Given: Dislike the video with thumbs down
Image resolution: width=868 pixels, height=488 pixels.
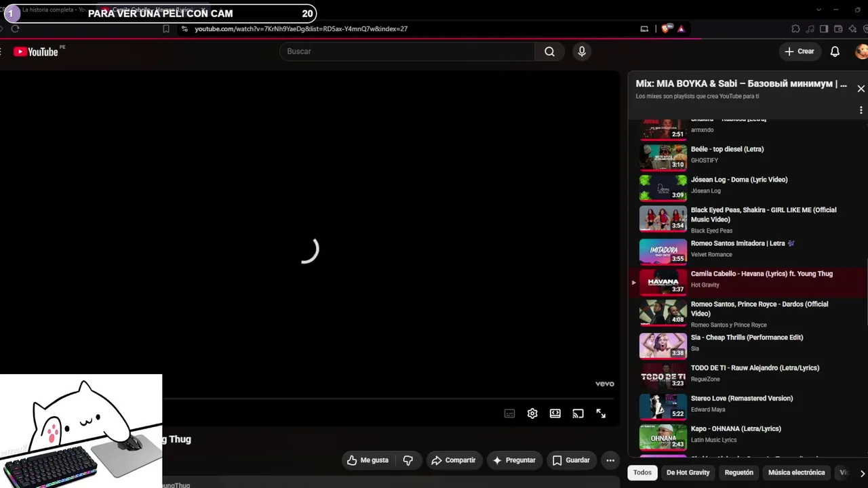Looking at the screenshot, I should point(408,460).
